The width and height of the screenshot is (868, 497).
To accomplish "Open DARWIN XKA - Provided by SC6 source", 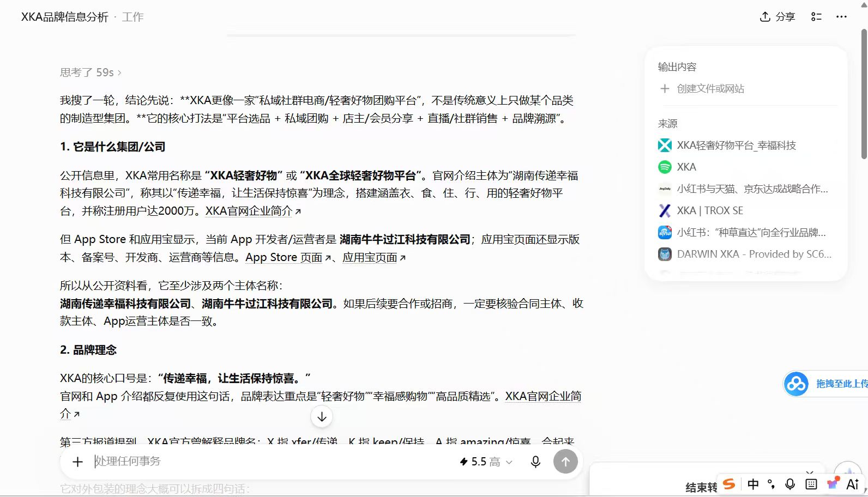I will tap(754, 254).
